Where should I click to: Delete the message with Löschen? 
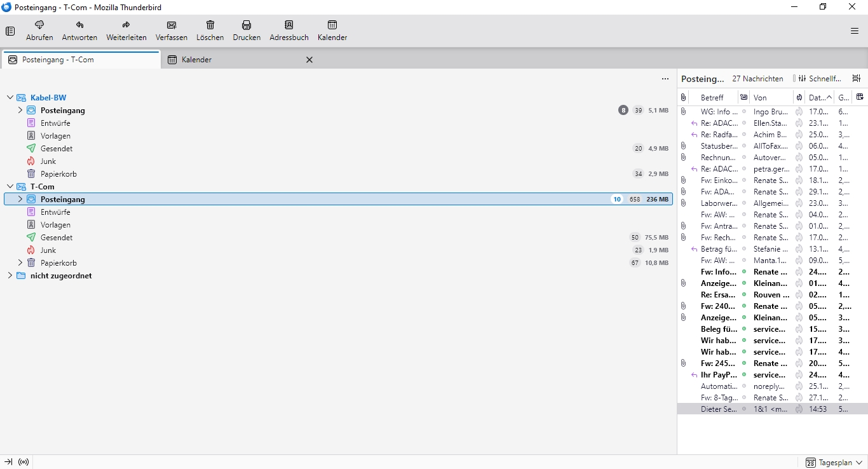pyautogui.click(x=210, y=31)
